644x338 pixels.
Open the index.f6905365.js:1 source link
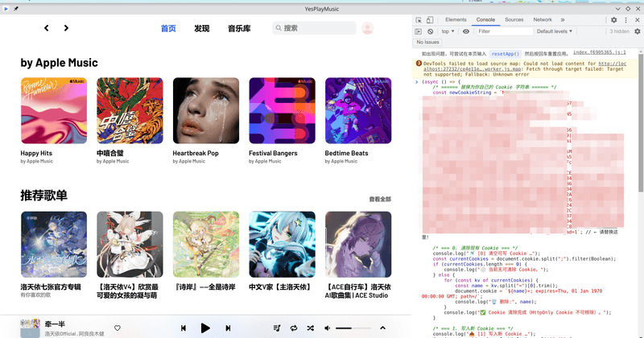click(599, 52)
